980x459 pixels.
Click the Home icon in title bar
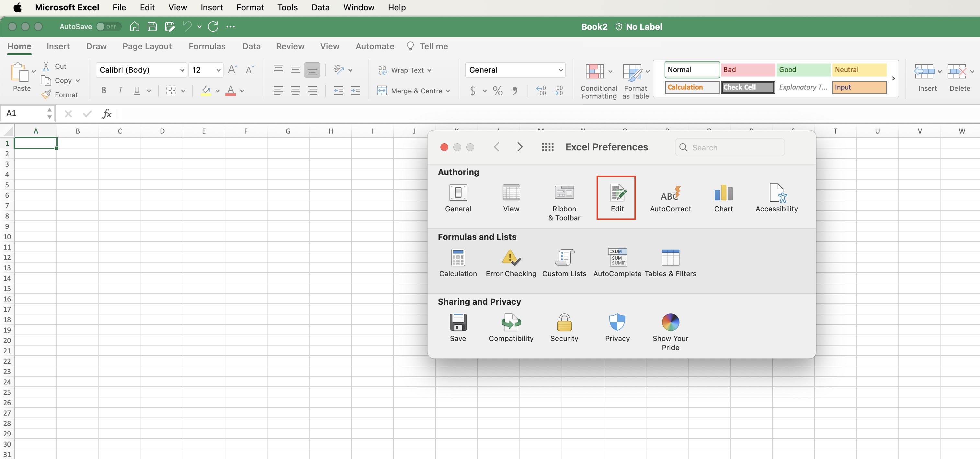135,26
